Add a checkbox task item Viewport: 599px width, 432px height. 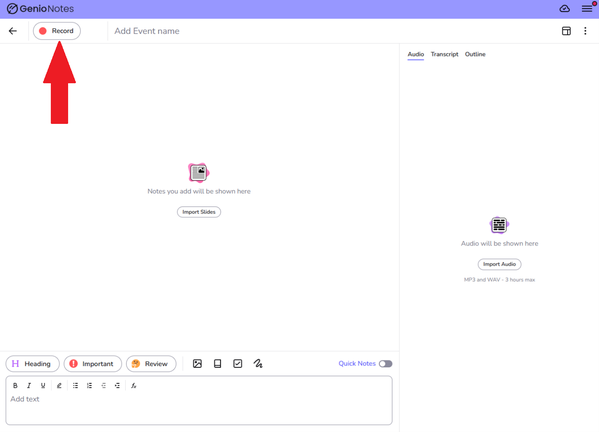coord(238,364)
